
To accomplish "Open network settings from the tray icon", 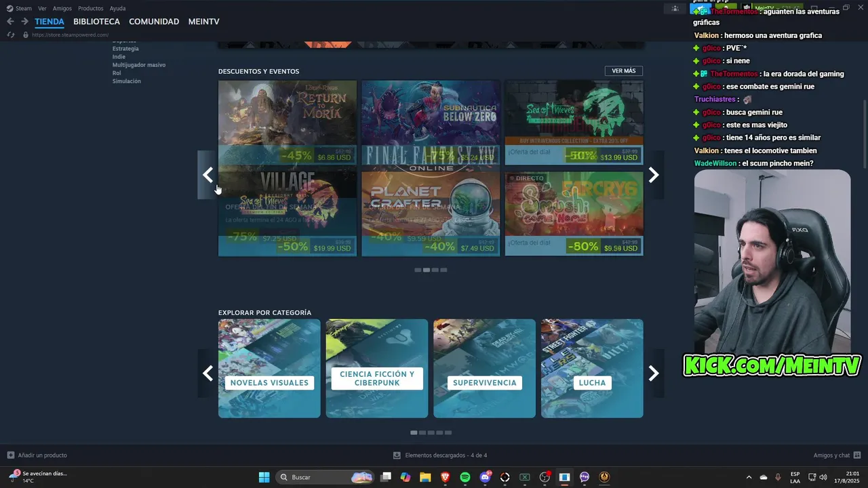I will pyautogui.click(x=812, y=477).
